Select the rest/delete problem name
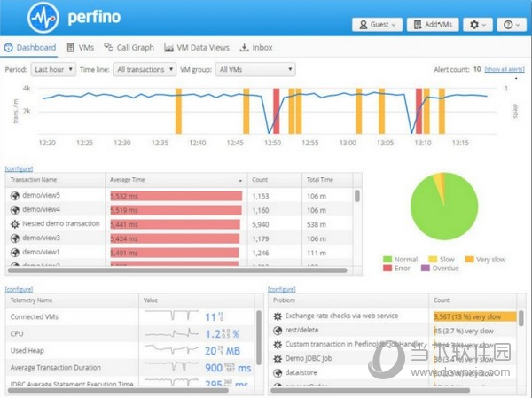532x398 pixels. [301, 330]
